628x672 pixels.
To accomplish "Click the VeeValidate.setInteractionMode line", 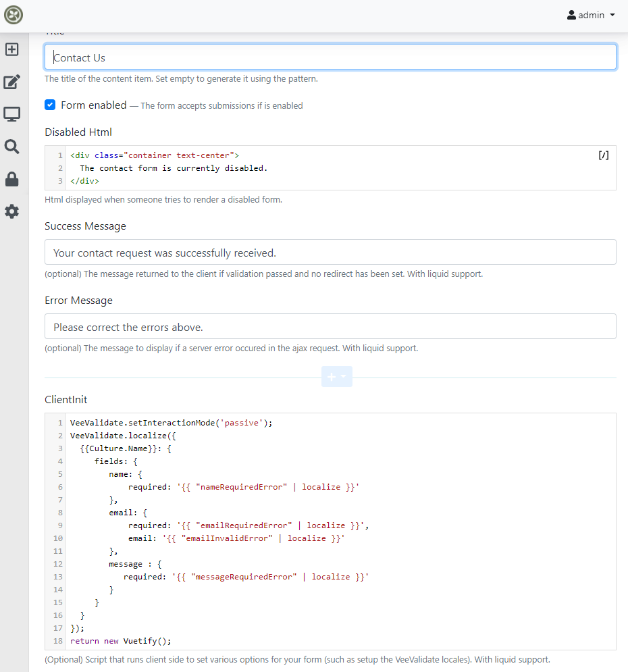I will [172, 423].
